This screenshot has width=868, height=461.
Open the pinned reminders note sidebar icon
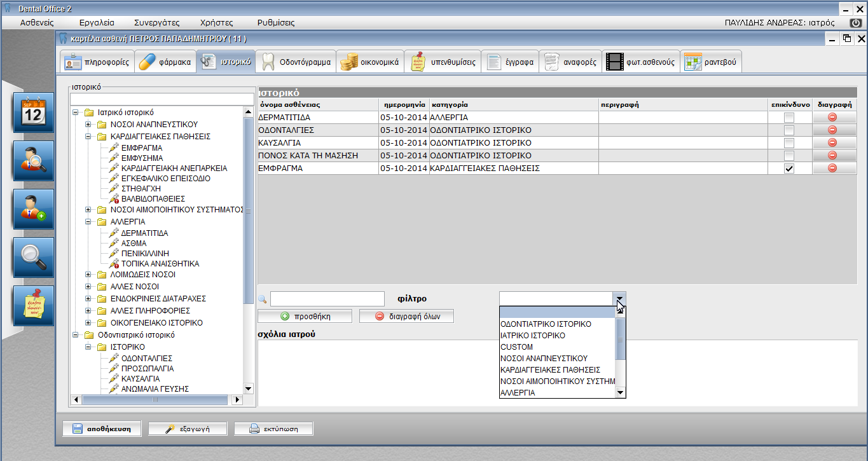(x=33, y=306)
